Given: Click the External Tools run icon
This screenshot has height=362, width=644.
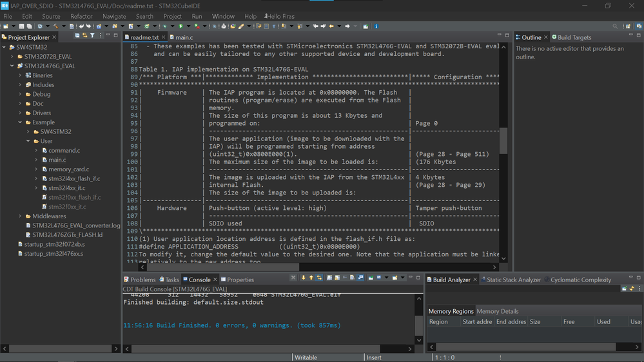Looking at the screenshot, I should tap(197, 26).
